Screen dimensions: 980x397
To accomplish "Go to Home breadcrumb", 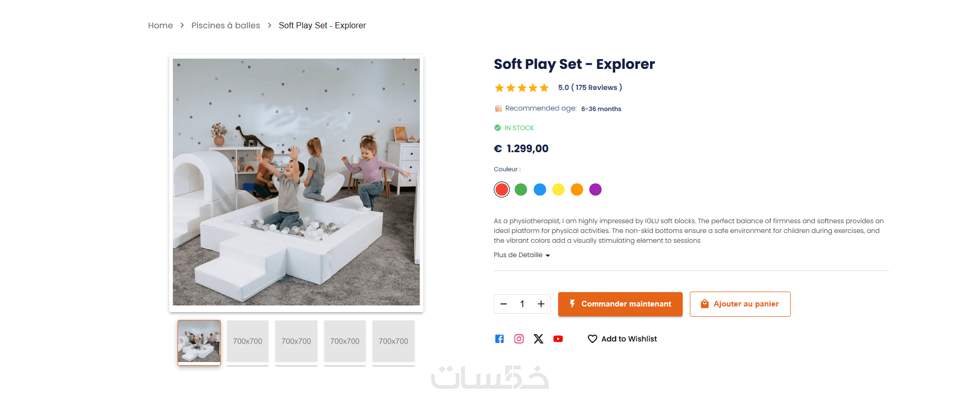I will pyautogui.click(x=161, y=26).
